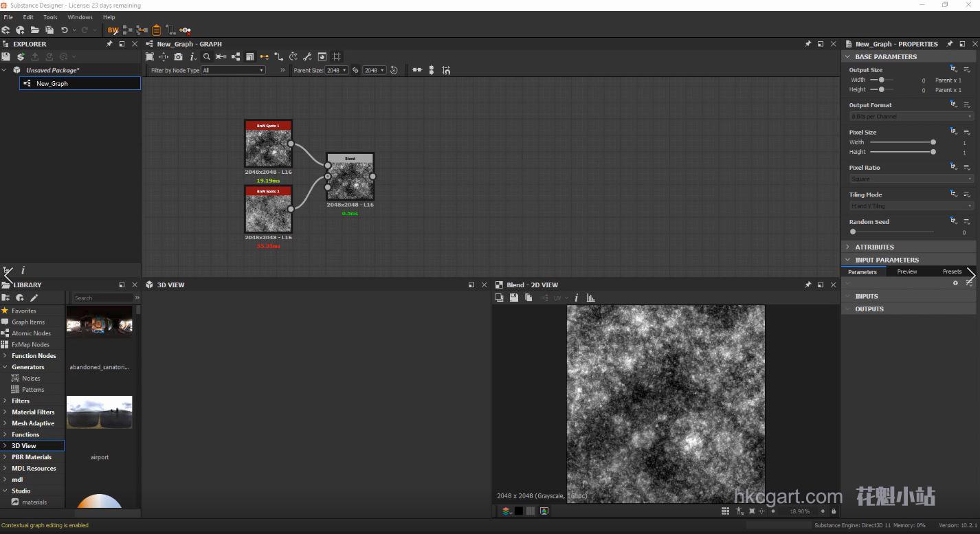Open the Filter by Node Type dropdown
Image resolution: width=980 pixels, height=534 pixels.
(233, 70)
